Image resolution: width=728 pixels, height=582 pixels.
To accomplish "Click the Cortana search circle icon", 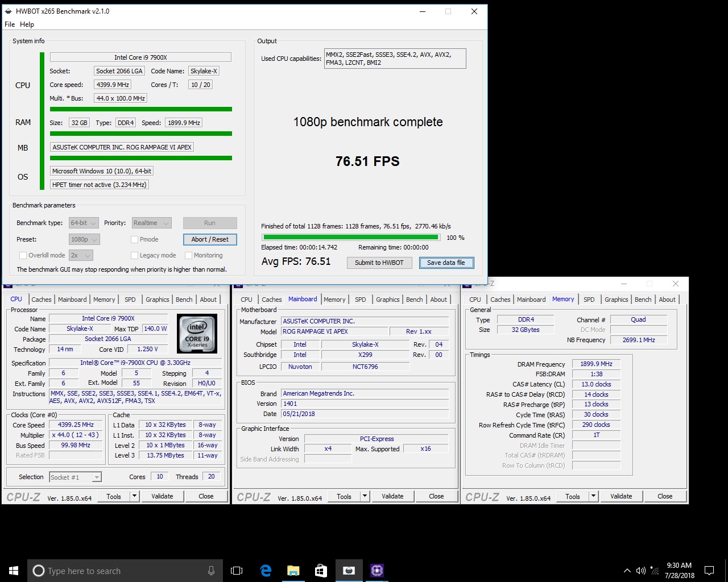I will click(x=38, y=571).
